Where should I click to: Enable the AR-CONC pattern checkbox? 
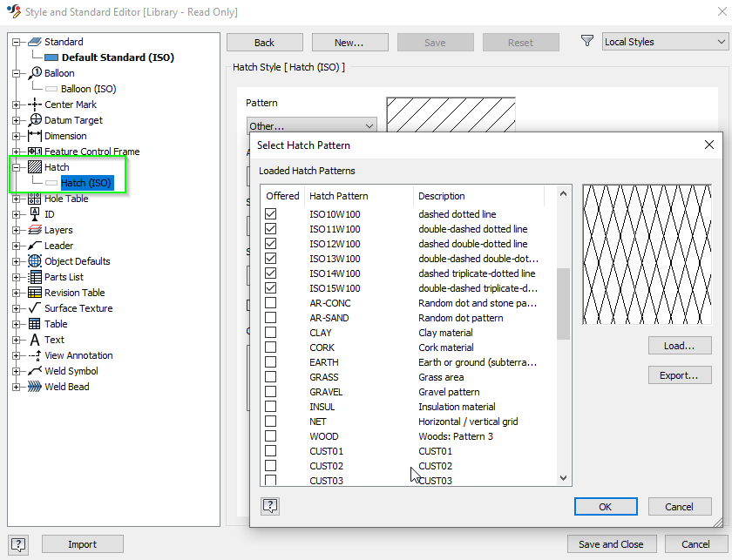pos(270,302)
